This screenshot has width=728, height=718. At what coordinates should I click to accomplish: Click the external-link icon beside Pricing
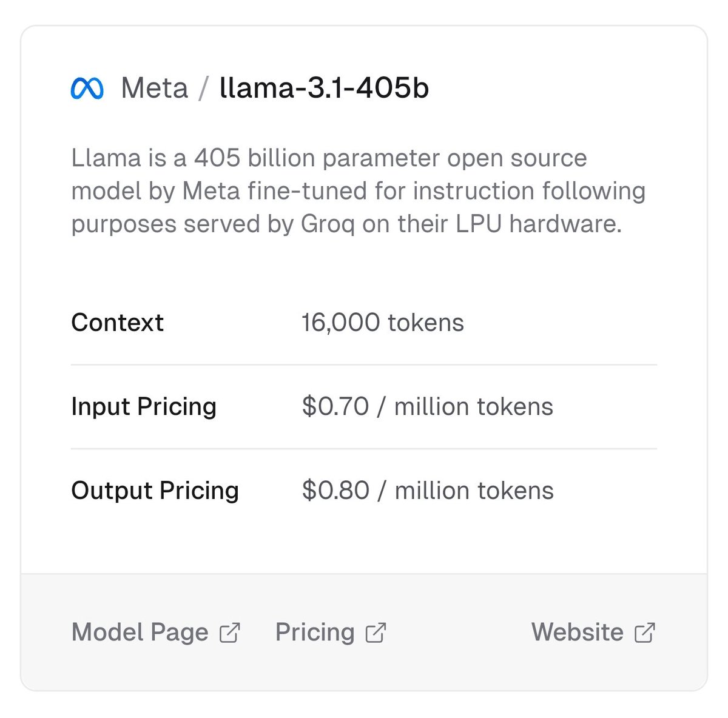[x=376, y=632]
